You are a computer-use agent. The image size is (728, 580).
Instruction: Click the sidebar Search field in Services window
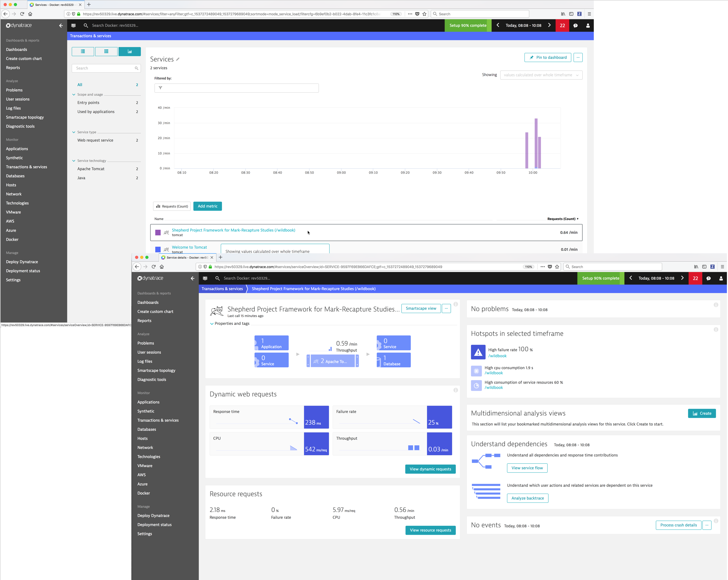[106, 68]
